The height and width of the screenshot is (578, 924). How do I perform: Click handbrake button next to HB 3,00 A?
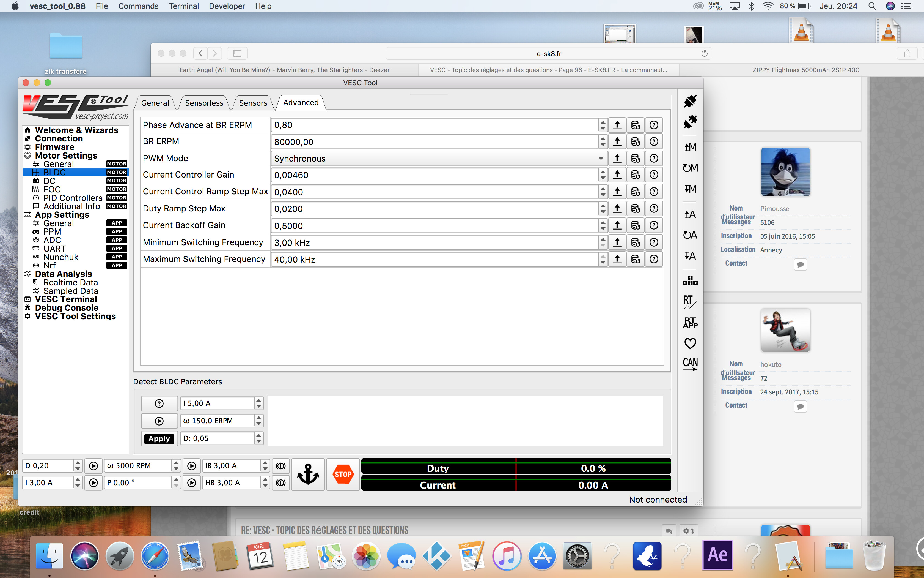(280, 483)
